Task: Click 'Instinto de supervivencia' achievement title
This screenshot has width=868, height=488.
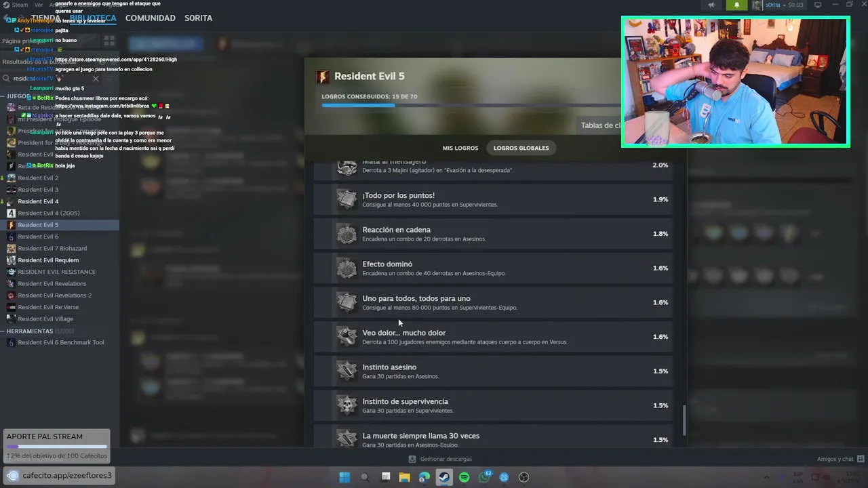Action: pos(405,402)
